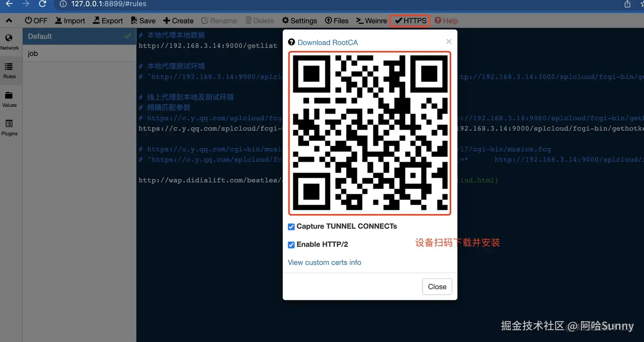Open the HTTPS menu item

tap(410, 20)
